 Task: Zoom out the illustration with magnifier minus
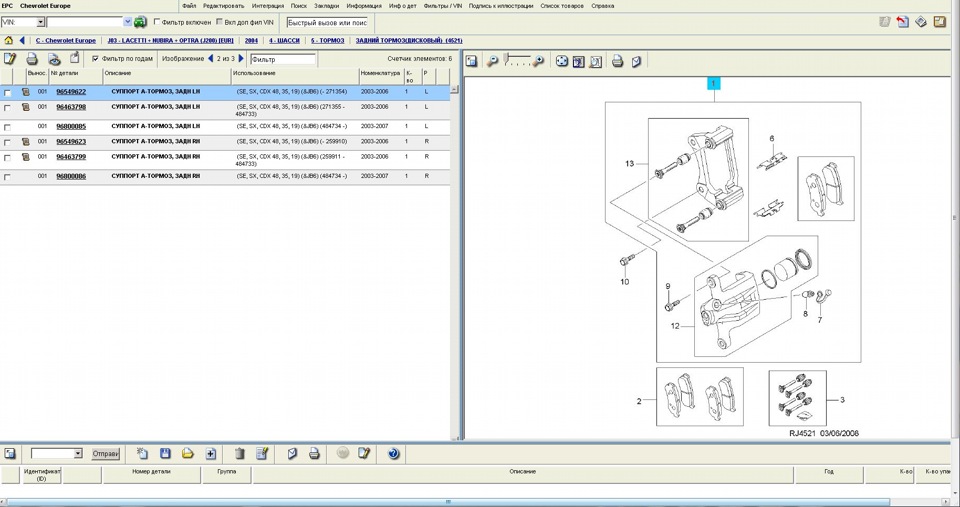[492, 61]
